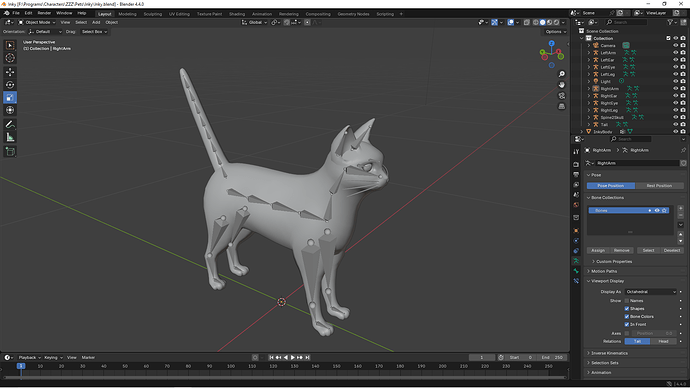Click the pan hand viewport icon
The image size is (690, 388).
pos(562,84)
